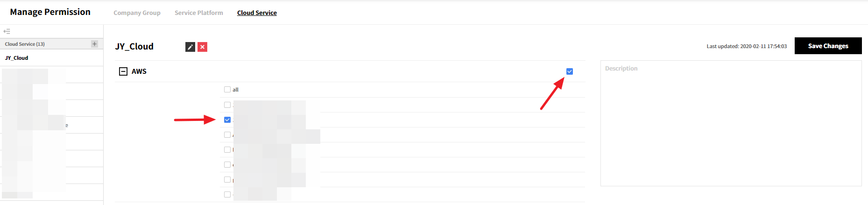Tick the "all" checkbox
Screen dimensions: 868x205
(227, 90)
